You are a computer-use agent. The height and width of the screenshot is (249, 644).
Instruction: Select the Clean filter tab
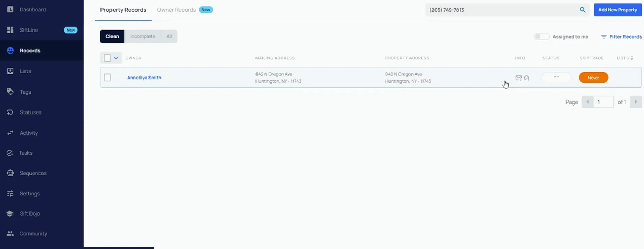(x=112, y=36)
